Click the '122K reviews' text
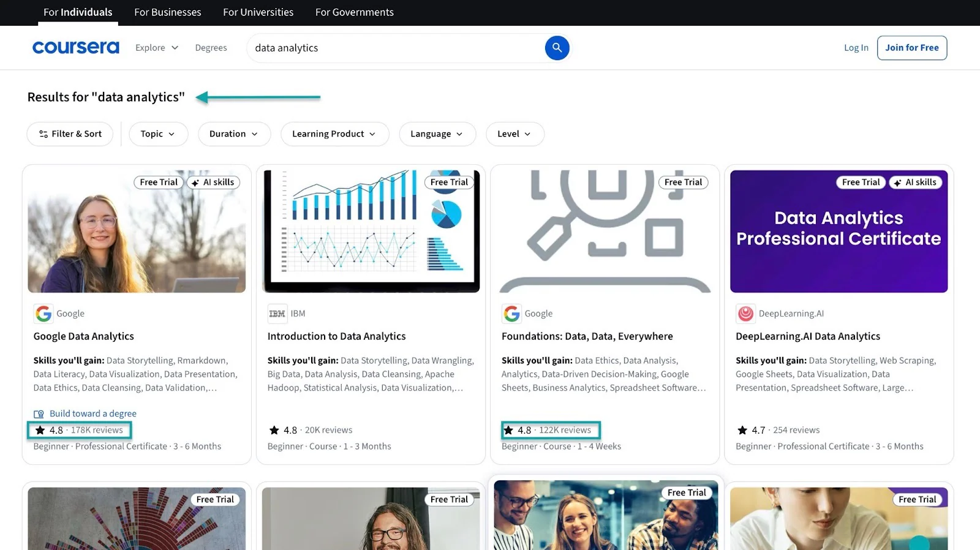This screenshot has height=550, width=980. click(565, 430)
